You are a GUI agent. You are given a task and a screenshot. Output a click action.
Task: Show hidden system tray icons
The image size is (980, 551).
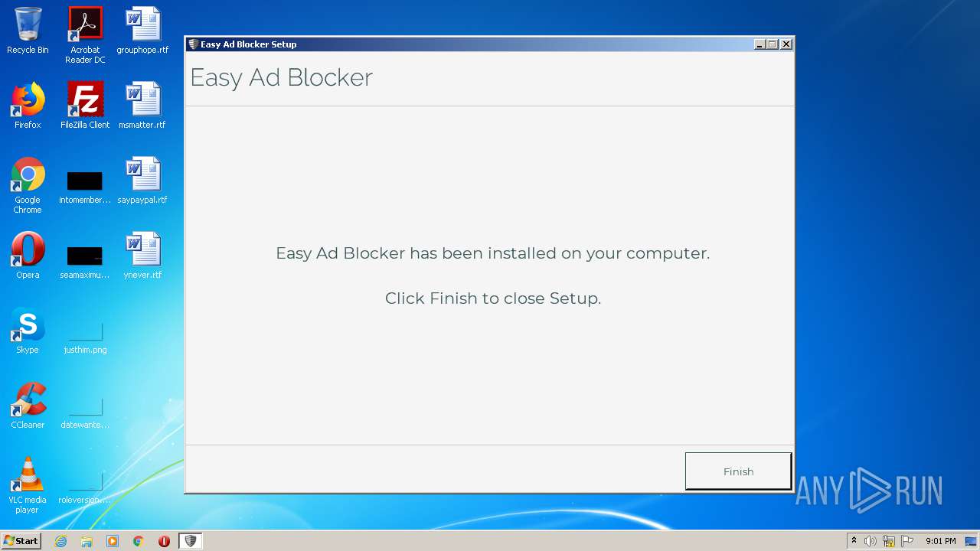pos(854,541)
